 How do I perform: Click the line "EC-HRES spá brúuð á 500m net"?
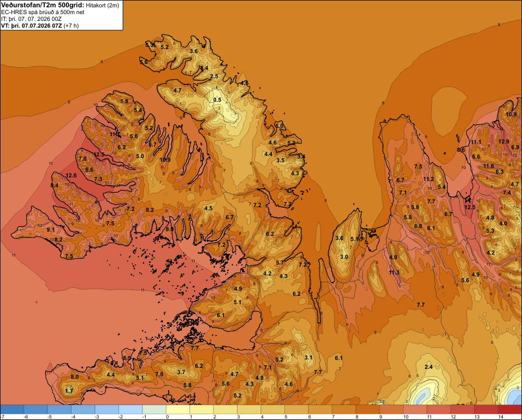point(43,13)
